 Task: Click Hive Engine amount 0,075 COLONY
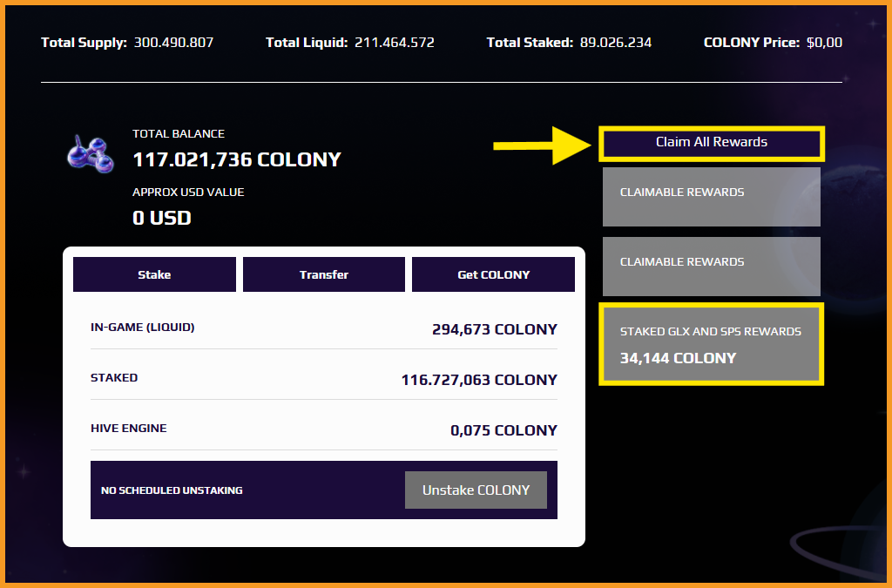(x=503, y=430)
